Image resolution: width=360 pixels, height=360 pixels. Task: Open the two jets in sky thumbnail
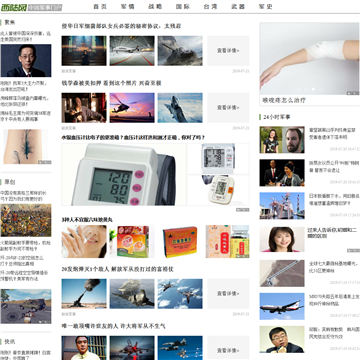point(180,294)
